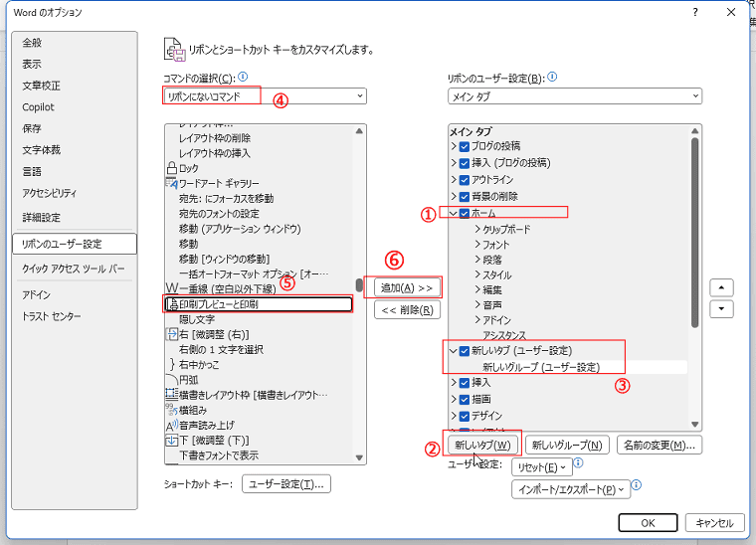756x545 pixels.
Task: Expand the フォント group in ホーム
Action: 495,245
